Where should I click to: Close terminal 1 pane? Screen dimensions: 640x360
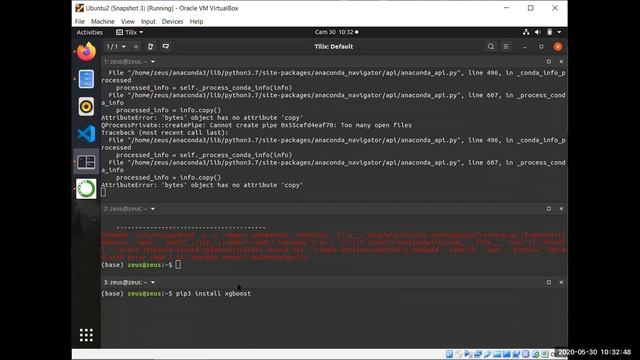[x=561, y=62]
